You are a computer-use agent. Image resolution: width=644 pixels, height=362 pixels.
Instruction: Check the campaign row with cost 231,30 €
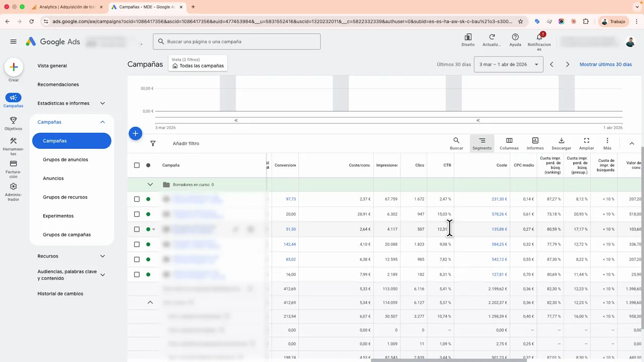tap(137, 199)
